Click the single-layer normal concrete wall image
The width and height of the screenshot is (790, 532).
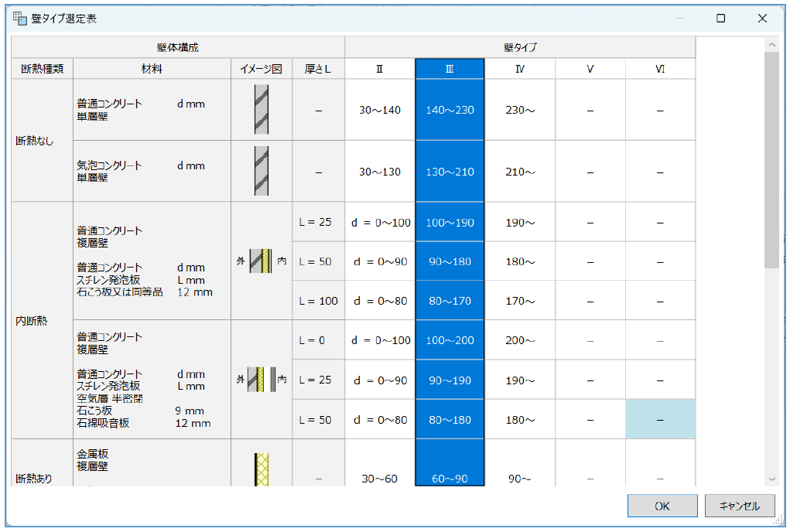pyautogui.click(x=262, y=109)
